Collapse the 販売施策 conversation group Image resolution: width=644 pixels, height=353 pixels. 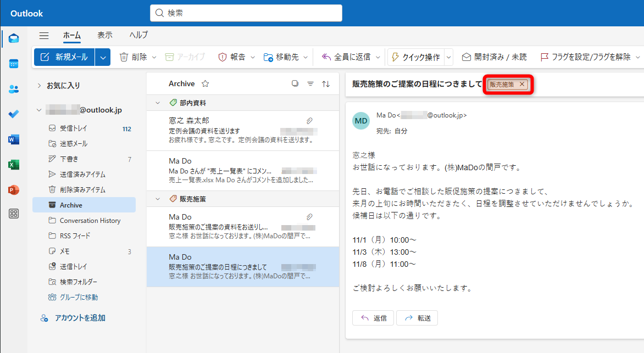(x=157, y=198)
